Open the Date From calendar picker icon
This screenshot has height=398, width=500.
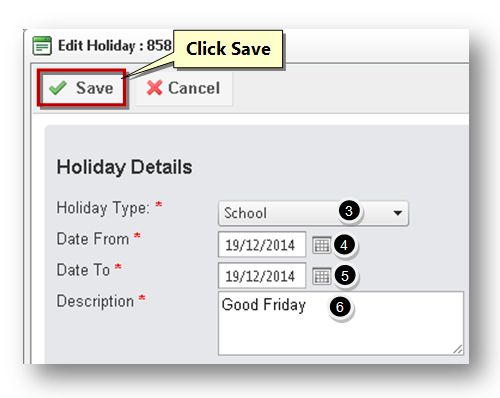[321, 245]
